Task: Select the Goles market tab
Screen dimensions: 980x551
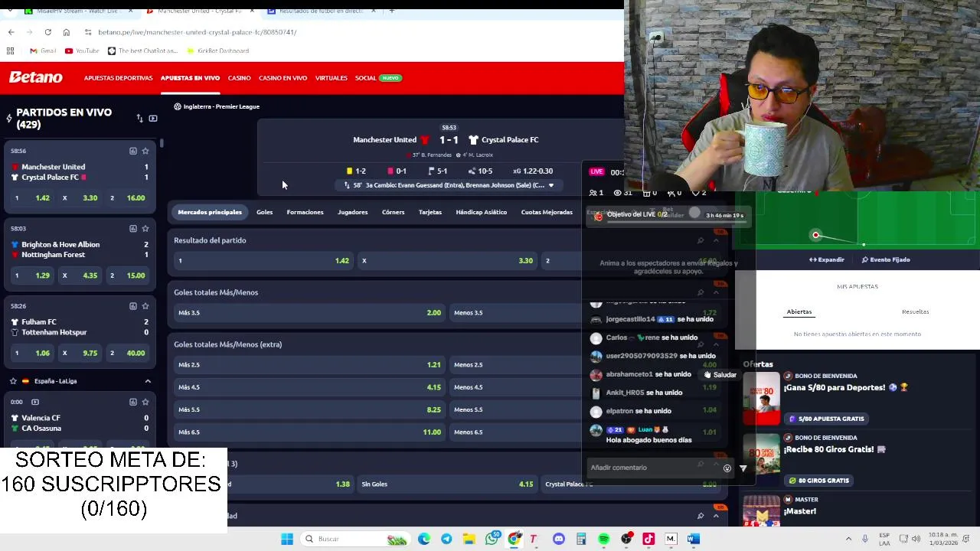Action: pyautogui.click(x=264, y=212)
